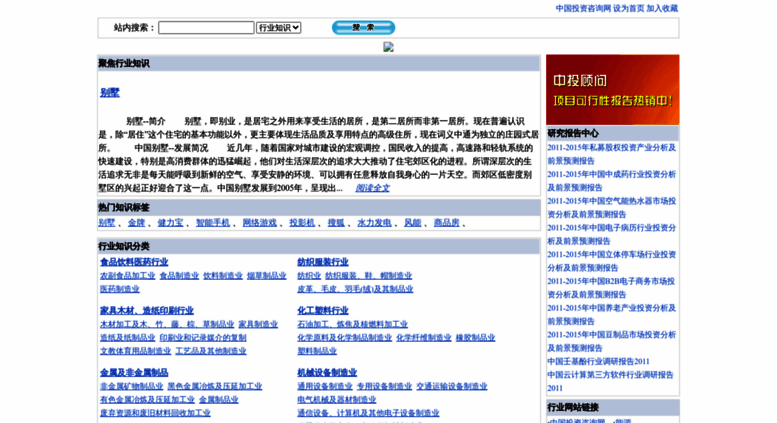This screenshot has width=777, height=423.
Task: Open 专用设备制造业 link
Action: pos(384,386)
